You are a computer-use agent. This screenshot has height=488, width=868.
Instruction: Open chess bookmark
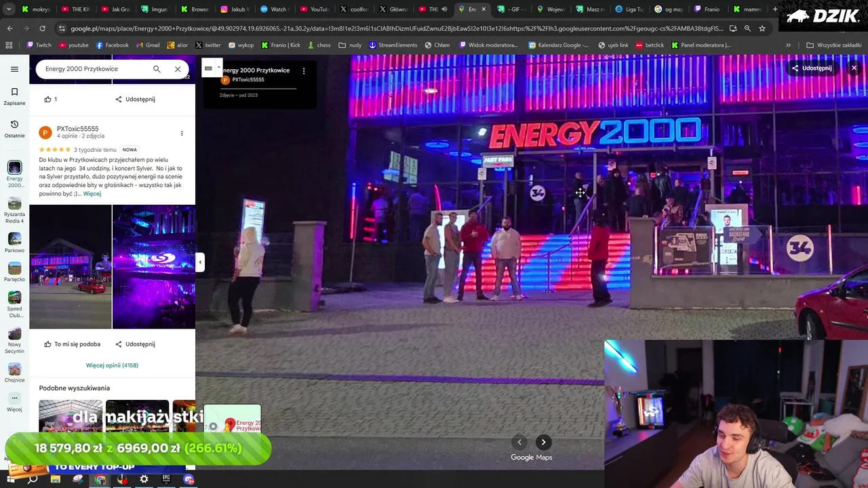pos(319,45)
